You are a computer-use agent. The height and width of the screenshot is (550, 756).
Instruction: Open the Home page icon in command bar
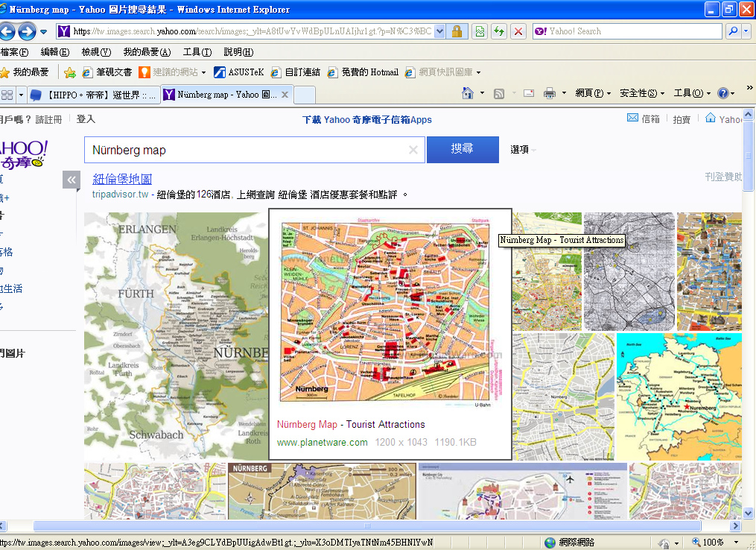point(468,93)
